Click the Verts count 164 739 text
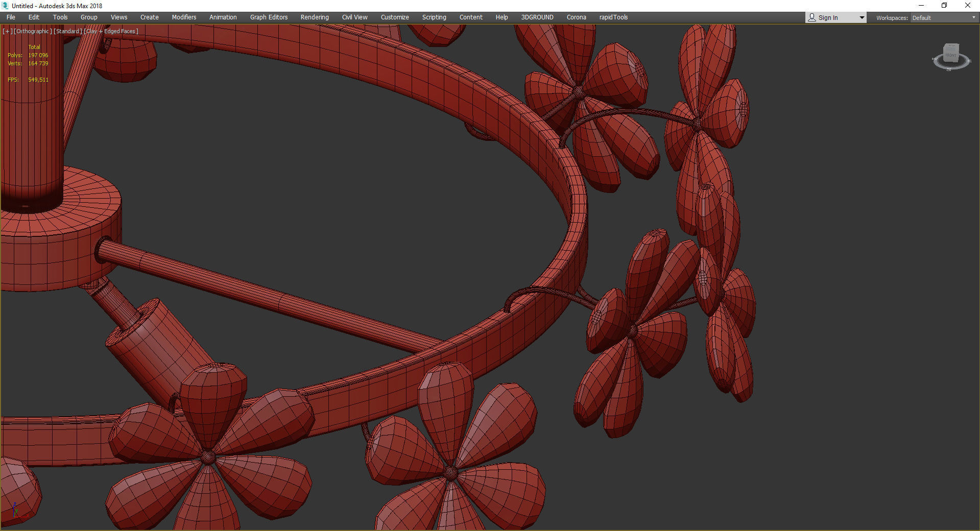980x531 pixels. tap(38, 63)
